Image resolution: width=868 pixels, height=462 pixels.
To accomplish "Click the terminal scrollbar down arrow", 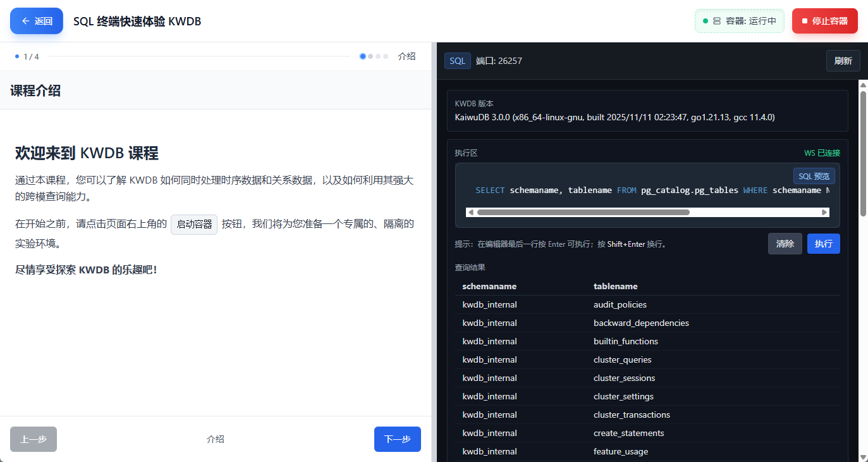I will [863, 457].
